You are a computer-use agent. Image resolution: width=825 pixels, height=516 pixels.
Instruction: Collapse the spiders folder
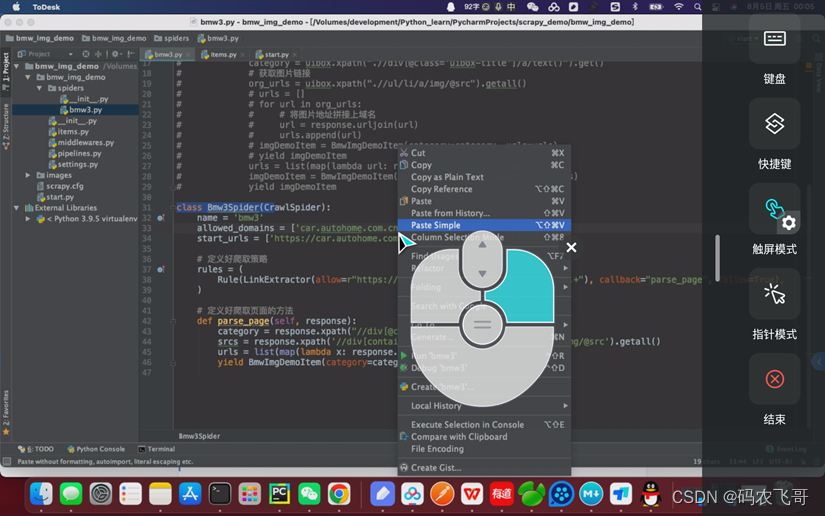coord(40,88)
